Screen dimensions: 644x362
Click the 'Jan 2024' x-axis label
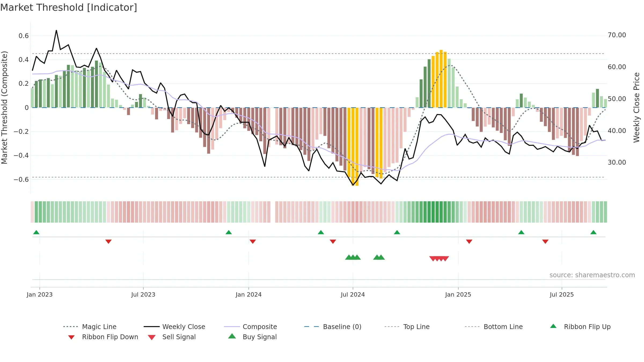click(249, 294)
